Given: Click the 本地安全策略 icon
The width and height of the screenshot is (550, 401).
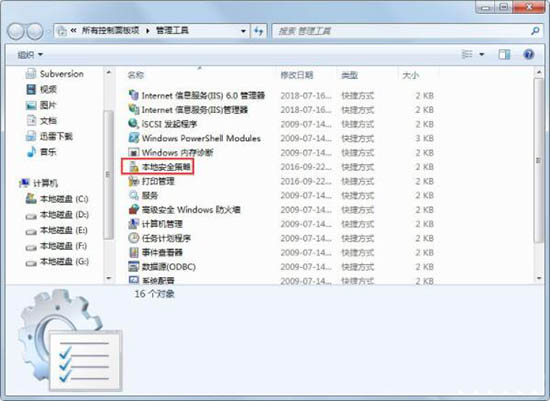Looking at the screenshot, I should point(134,167).
